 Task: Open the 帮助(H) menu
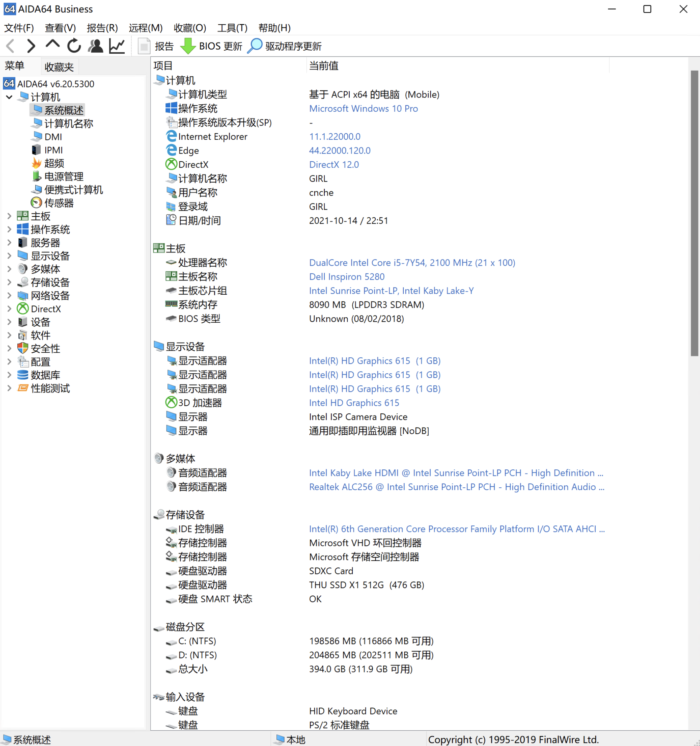[274, 28]
